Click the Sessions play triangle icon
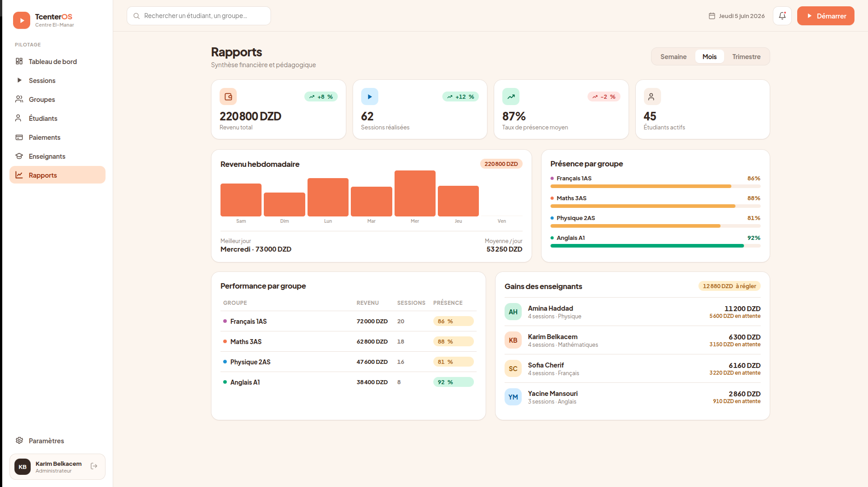868x487 pixels. [19, 80]
